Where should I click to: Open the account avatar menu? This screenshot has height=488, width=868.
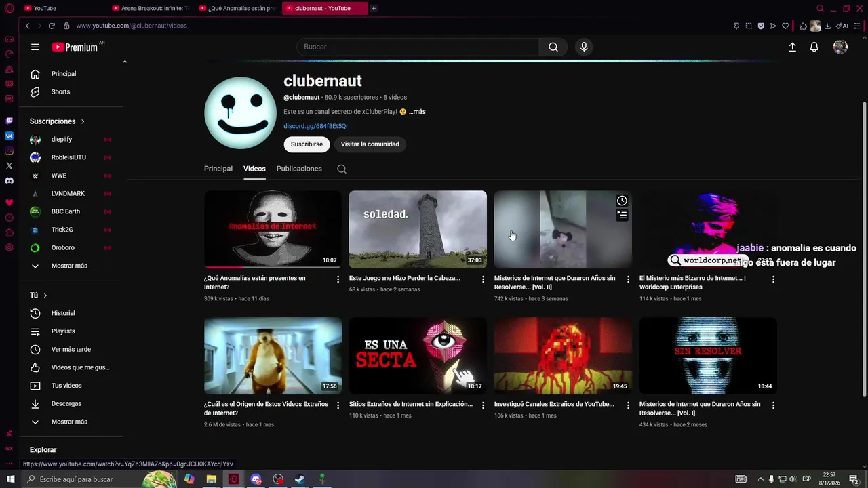click(840, 47)
